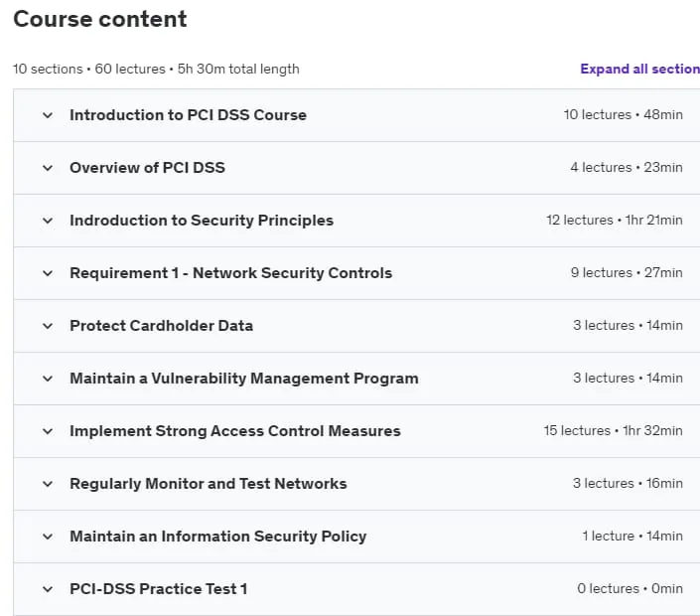The height and width of the screenshot is (616, 700).
Task: Open Indroduction to Security Principles section title
Action: click(x=202, y=221)
